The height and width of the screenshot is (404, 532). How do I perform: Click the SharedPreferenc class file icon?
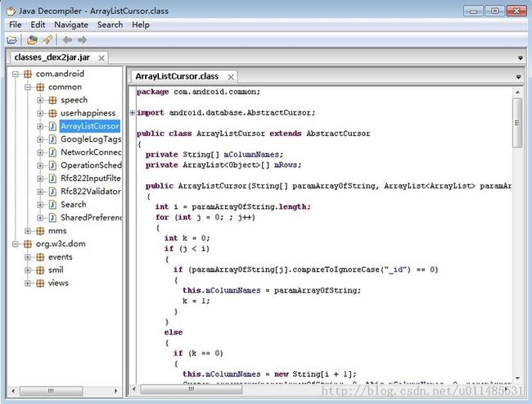[52, 218]
